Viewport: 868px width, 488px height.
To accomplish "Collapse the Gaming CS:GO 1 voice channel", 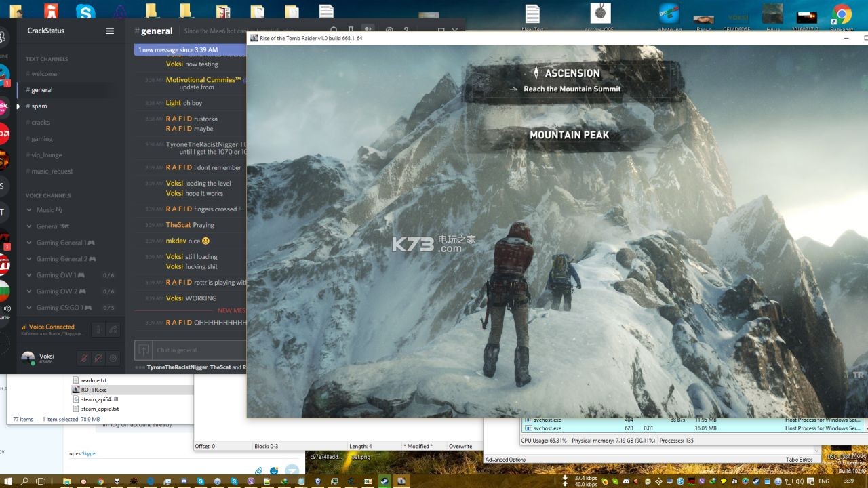I will click(x=29, y=308).
